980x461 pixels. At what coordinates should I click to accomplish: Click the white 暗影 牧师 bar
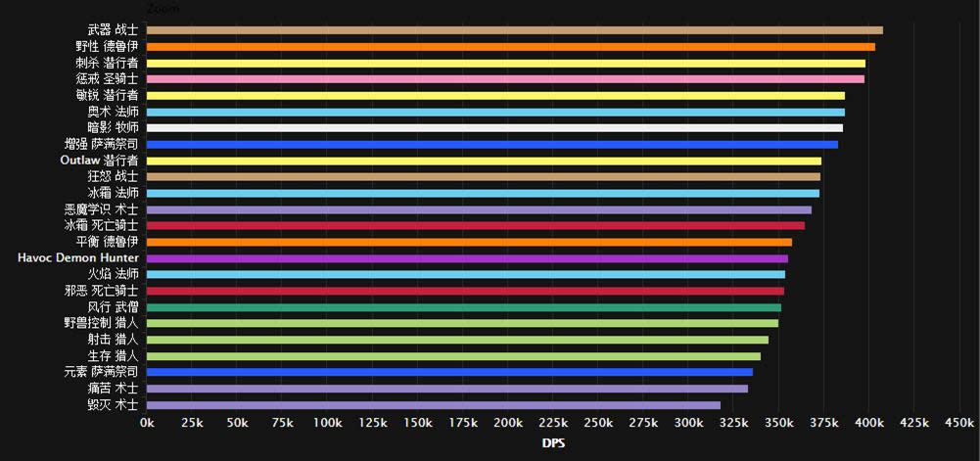pos(494,128)
